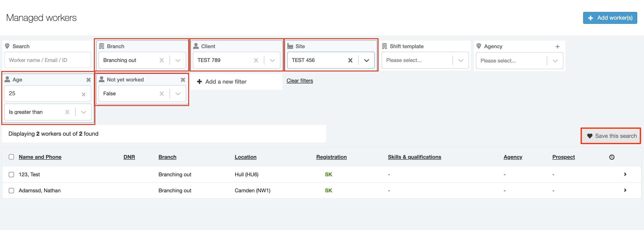
Task: Sort by Skills & qualifications column
Action: [x=414, y=157]
